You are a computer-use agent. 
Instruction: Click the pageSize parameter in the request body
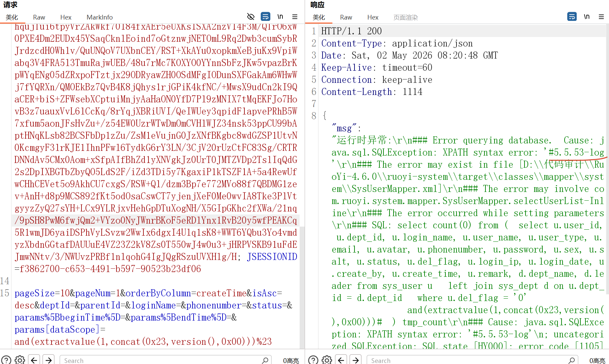click(35, 293)
